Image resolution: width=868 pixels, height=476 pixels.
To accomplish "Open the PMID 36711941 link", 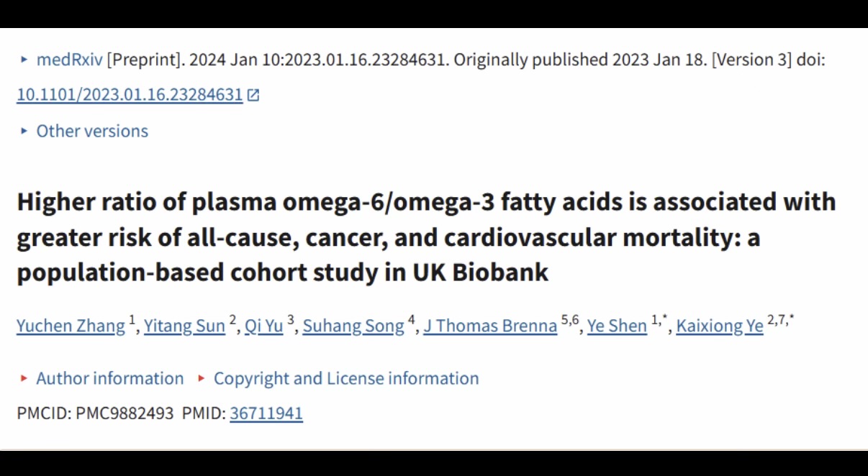I will [266, 413].
